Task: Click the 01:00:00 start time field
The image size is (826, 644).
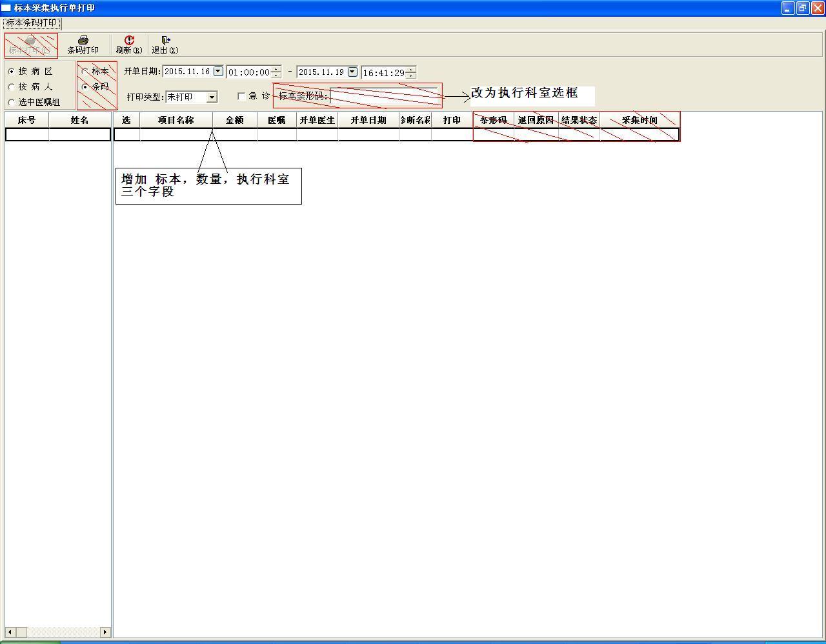Action: (x=249, y=72)
